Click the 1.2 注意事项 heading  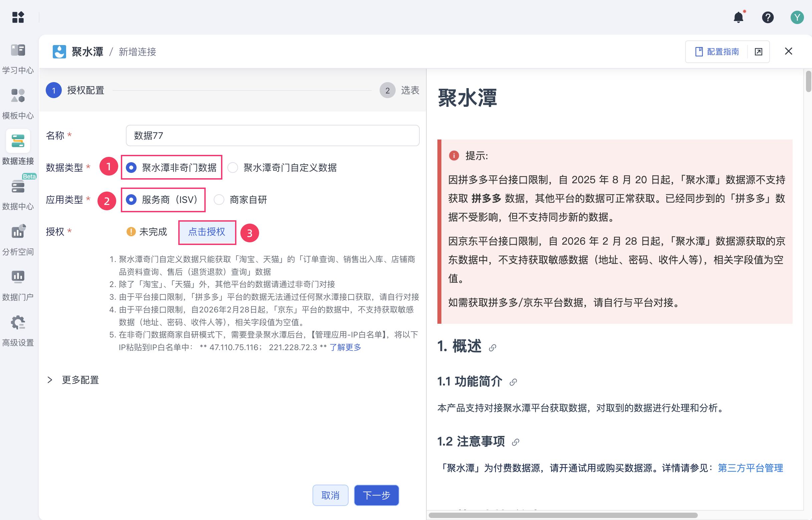tap(471, 442)
